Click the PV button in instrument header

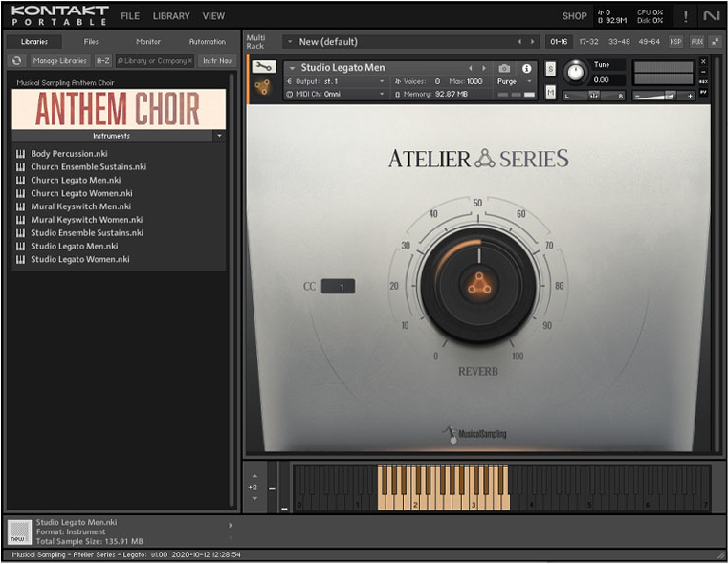pyautogui.click(x=703, y=93)
